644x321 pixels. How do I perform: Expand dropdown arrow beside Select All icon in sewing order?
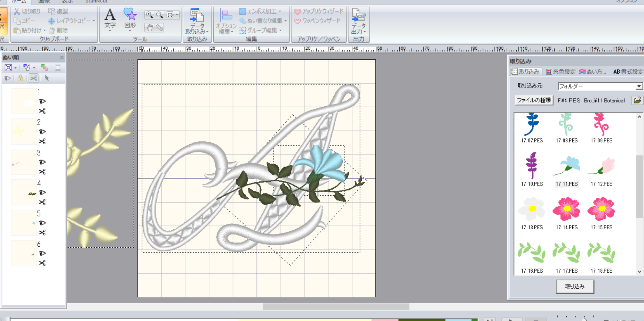[x=15, y=68]
